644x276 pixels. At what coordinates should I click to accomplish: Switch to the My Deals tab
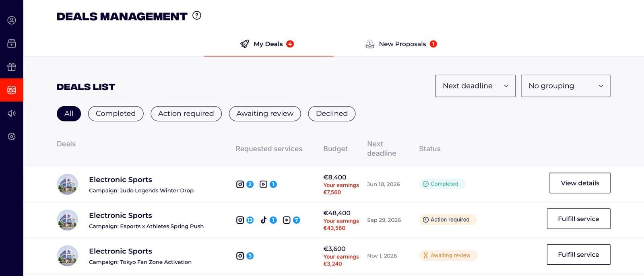coord(268,44)
